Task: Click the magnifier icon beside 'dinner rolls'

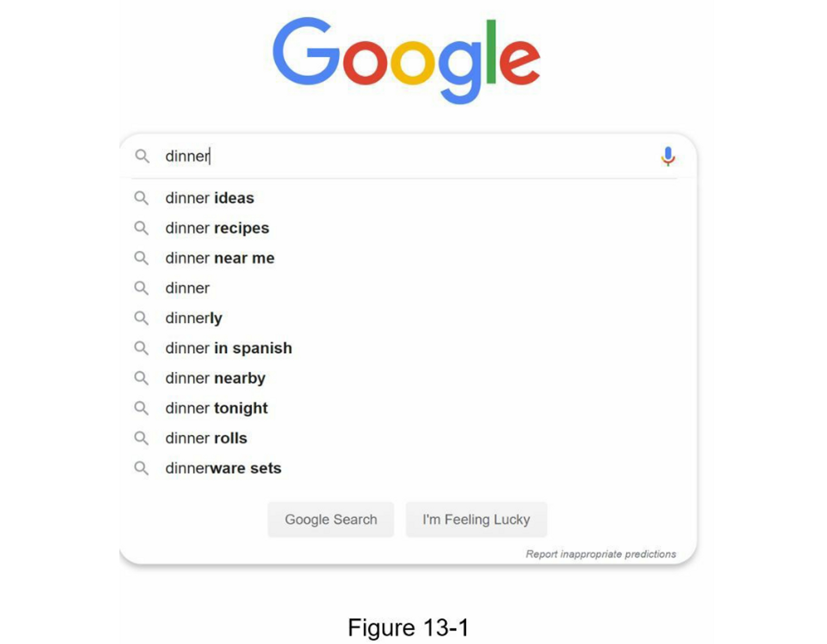Action: pos(141,438)
